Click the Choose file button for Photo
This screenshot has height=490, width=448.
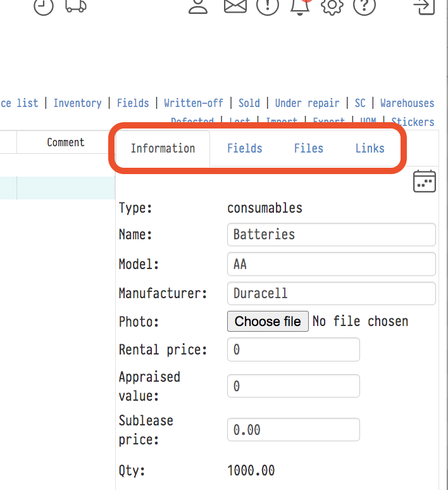pos(268,322)
